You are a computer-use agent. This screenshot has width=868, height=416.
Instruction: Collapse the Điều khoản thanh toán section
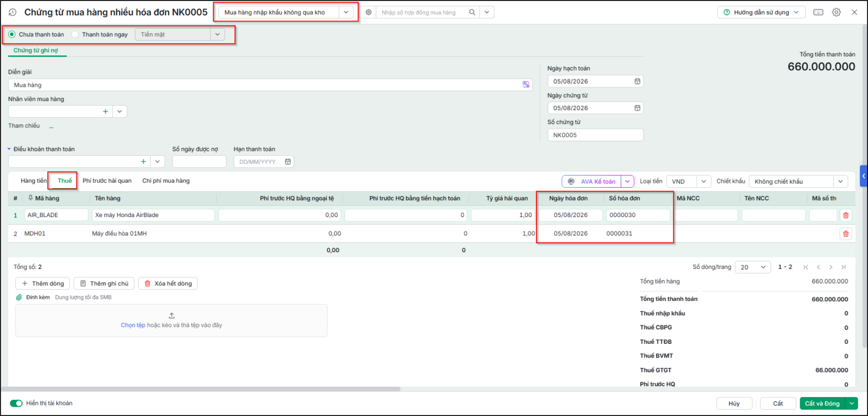click(x=9, y=149)
